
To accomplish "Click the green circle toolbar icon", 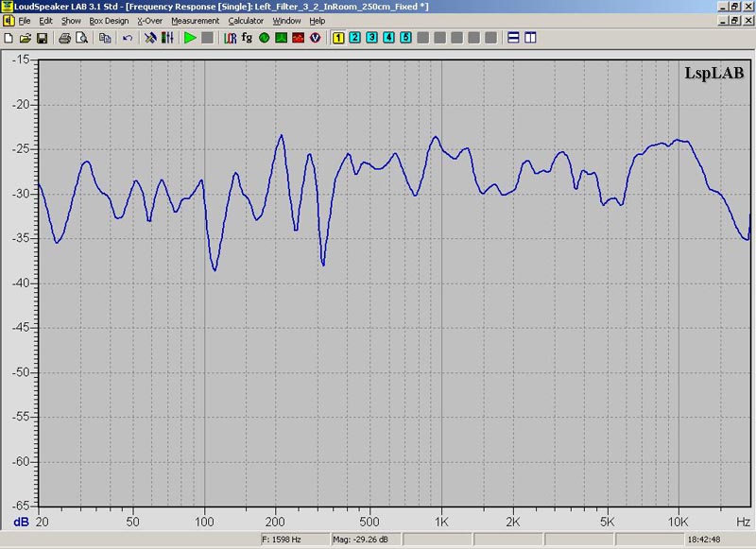I will (x=265, y=38).
